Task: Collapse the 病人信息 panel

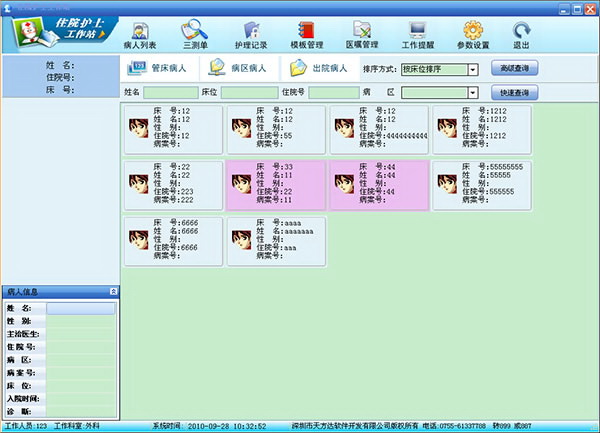Action: (x=113, y=292)
